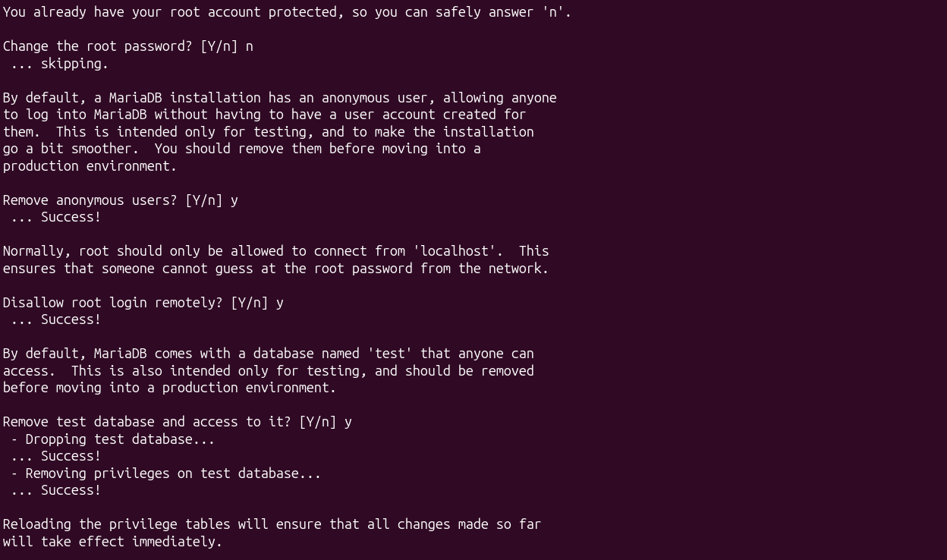Click the final Success message after removing privileges
This screenshot has width=947, height=560.
(55, 490)
